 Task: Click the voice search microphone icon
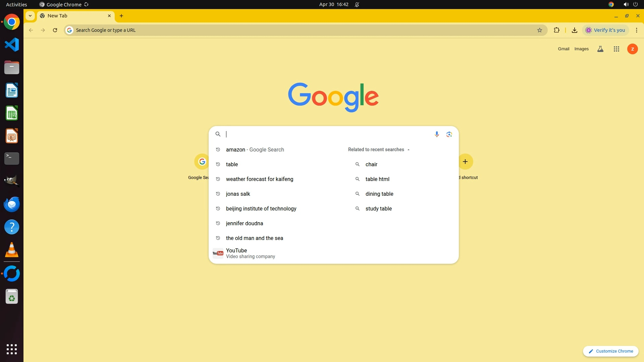pyautogui.click(x=436, y=134)
